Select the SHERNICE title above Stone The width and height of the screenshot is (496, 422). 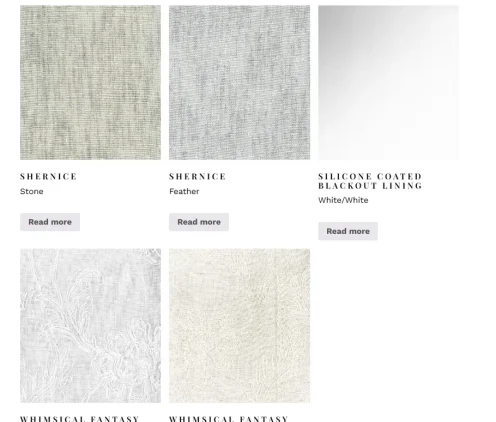click(x=49, y=176)
